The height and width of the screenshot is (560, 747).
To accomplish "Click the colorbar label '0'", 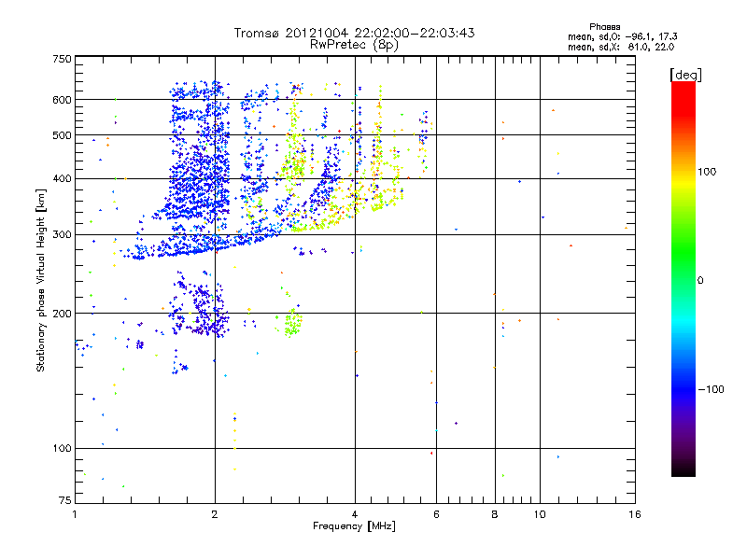I will tap(700, 281).
